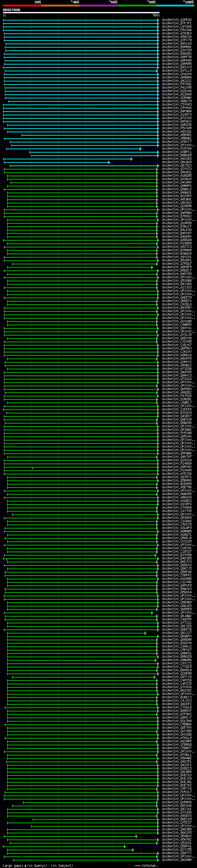Open hit UniRef100_Q2PES6

click(x=177, y=20)
